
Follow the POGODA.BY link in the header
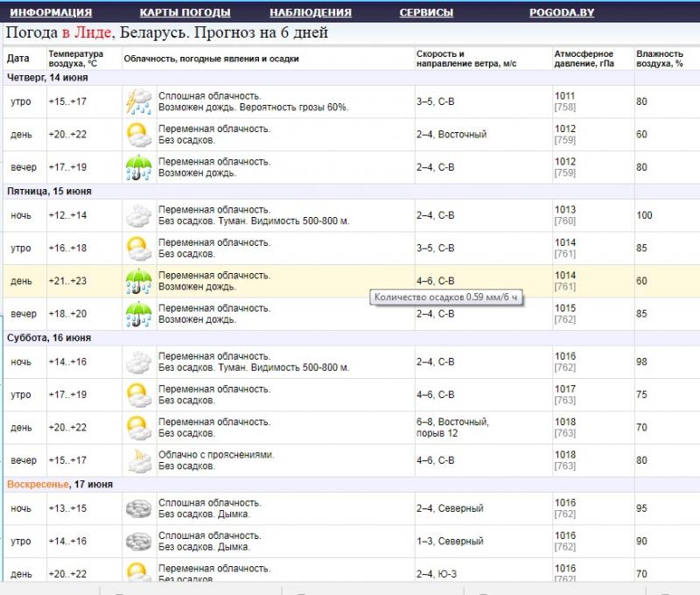pyautogui.click(x=563, y=13)
